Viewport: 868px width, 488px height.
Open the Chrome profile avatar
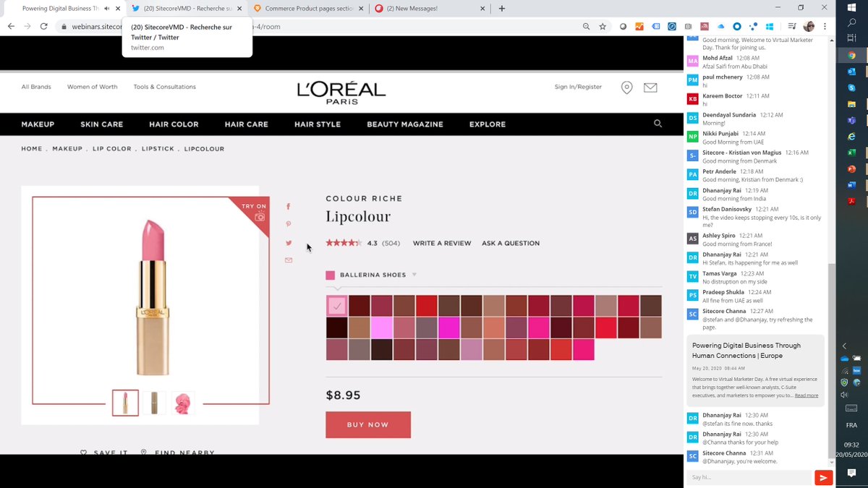coord(809,26)
